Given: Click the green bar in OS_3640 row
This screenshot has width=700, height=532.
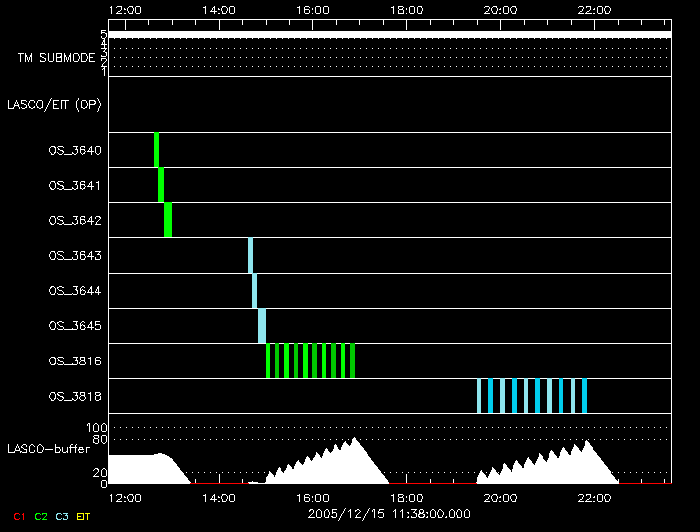Looking at the screenshot, I should (x=156, y=150).
